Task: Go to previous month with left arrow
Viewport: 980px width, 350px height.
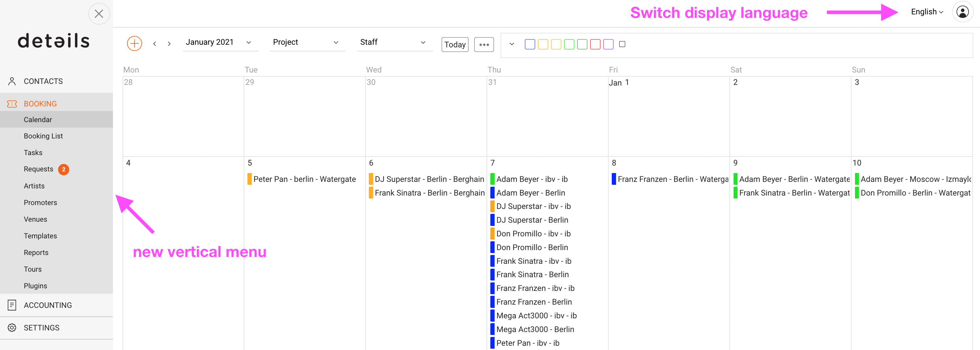Action: [154, 44]
